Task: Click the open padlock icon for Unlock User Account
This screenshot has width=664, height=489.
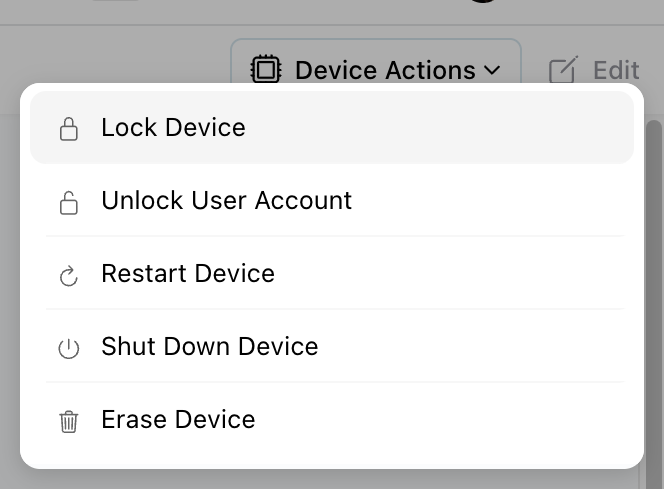Action: point(68,202)
